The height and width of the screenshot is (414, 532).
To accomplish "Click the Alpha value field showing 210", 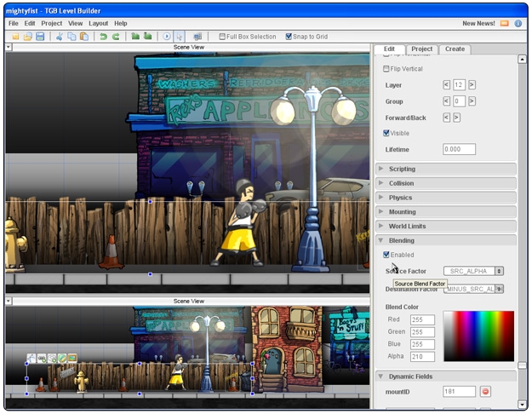I will coord(422,357).
